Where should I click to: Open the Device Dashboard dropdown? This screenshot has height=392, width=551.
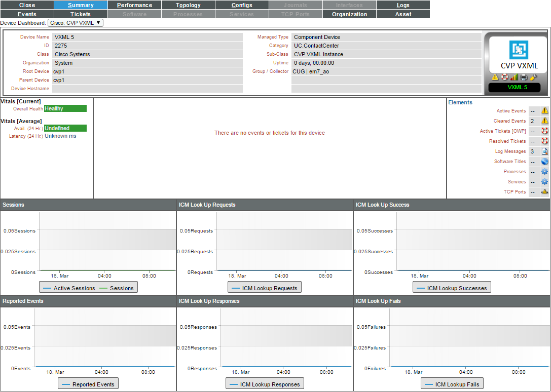75,23
